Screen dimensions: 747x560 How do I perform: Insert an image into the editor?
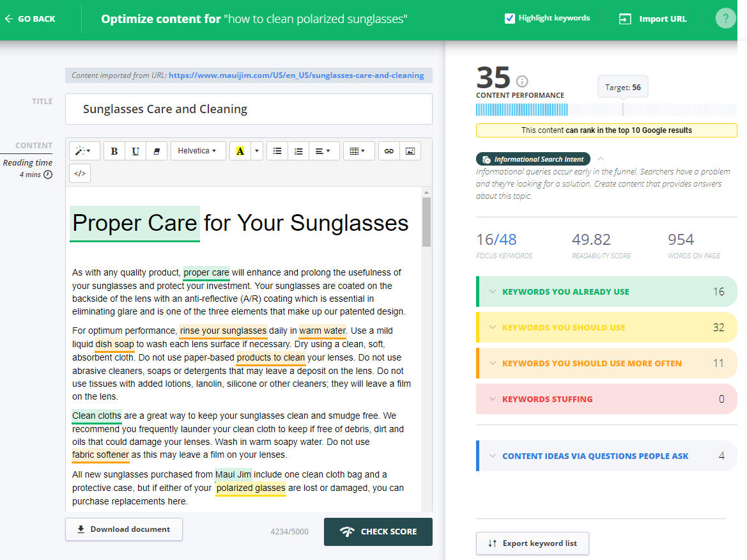pos(410,150)
